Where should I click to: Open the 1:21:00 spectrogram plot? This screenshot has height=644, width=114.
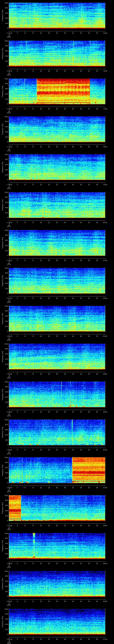point(57,280)
